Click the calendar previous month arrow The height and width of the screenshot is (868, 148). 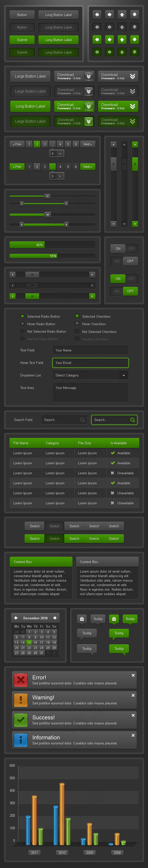16,618
